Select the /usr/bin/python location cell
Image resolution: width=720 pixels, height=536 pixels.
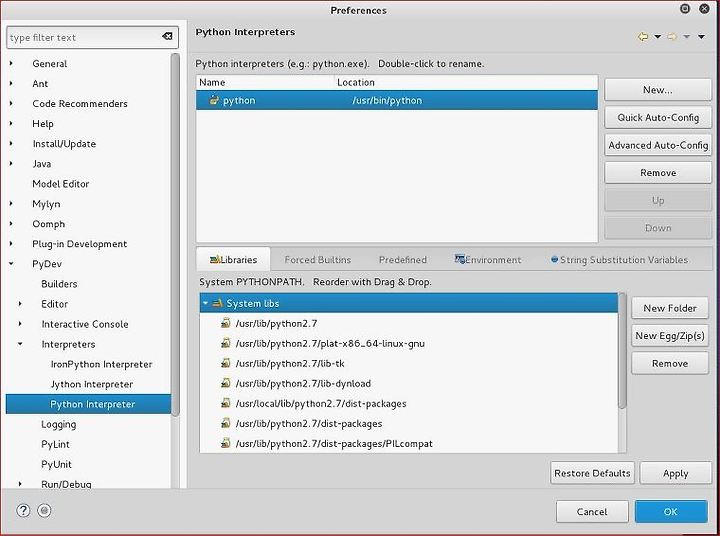tap(387, 100)
